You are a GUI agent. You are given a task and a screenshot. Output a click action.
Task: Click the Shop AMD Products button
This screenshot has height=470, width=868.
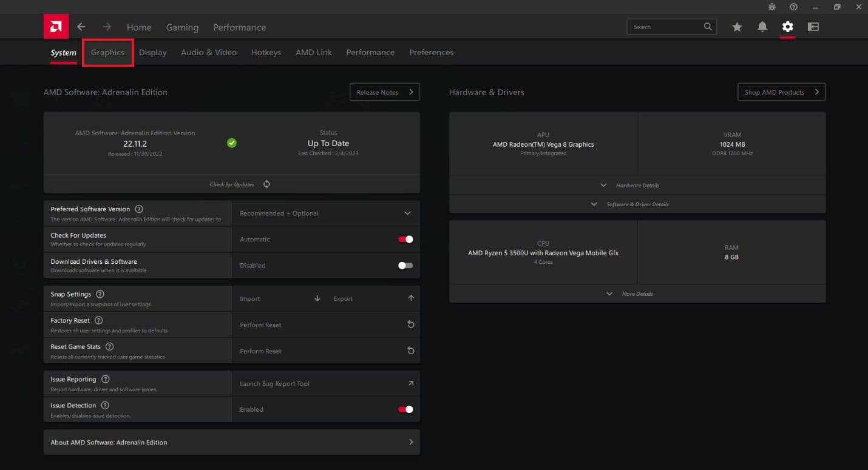pos(782,92)
